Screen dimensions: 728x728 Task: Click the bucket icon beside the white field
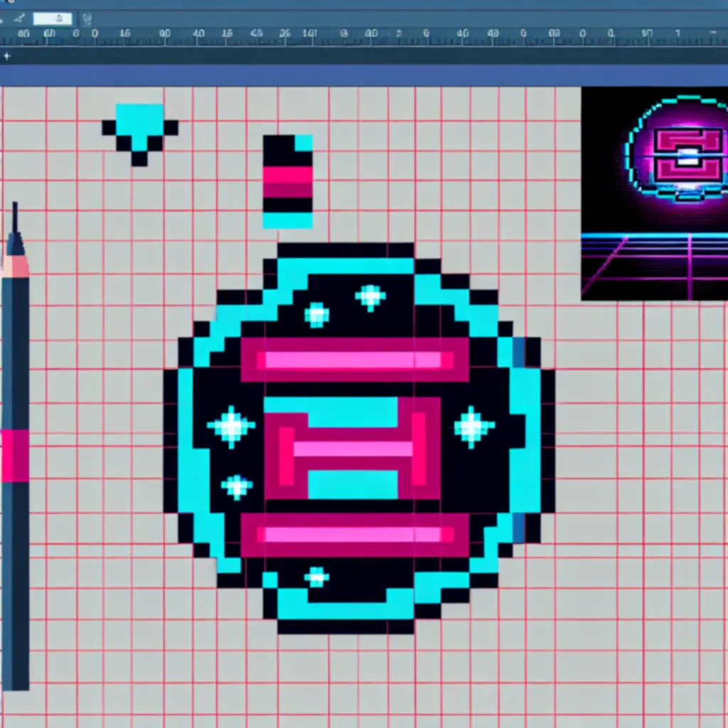(x=86, y=19)
